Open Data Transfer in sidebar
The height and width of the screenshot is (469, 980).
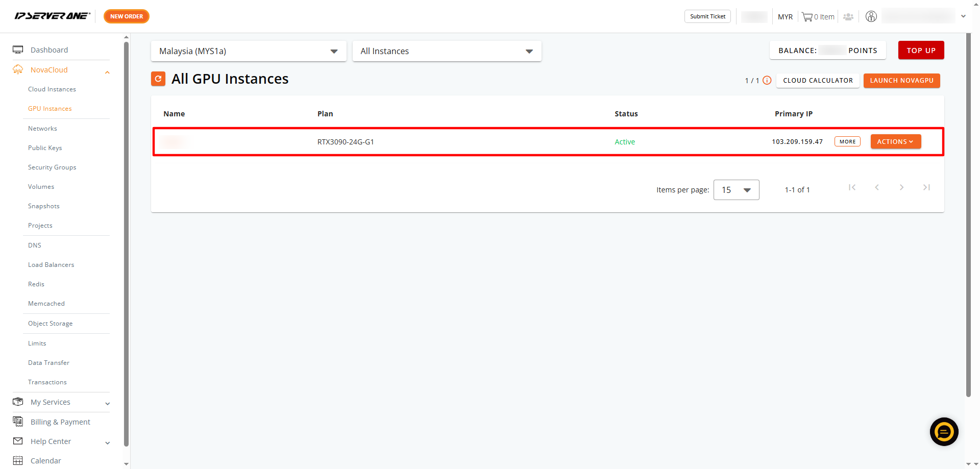point(48,362)
